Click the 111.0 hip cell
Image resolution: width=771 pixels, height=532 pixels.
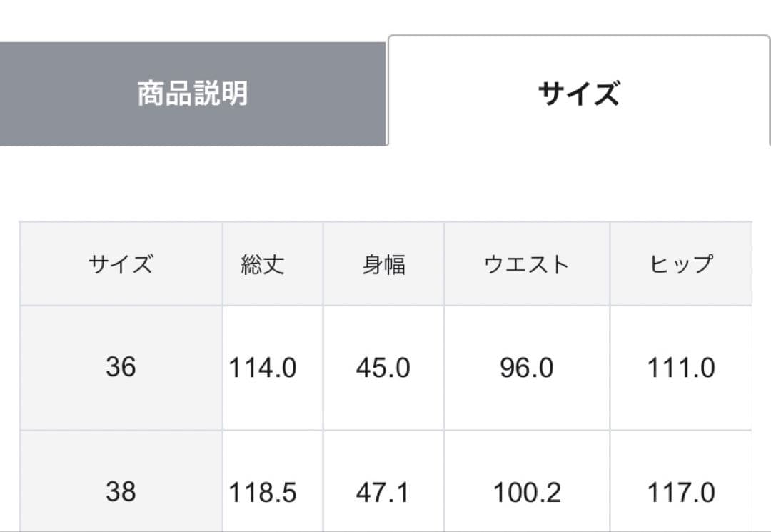pyautogui.click(x=681, y=368)
